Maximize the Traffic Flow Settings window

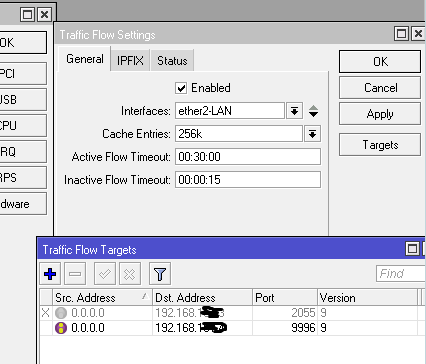[401, 34]
